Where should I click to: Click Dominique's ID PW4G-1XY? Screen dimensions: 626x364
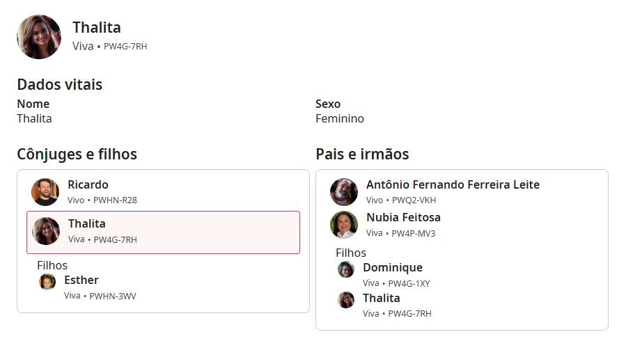click(x=409, y=283)
